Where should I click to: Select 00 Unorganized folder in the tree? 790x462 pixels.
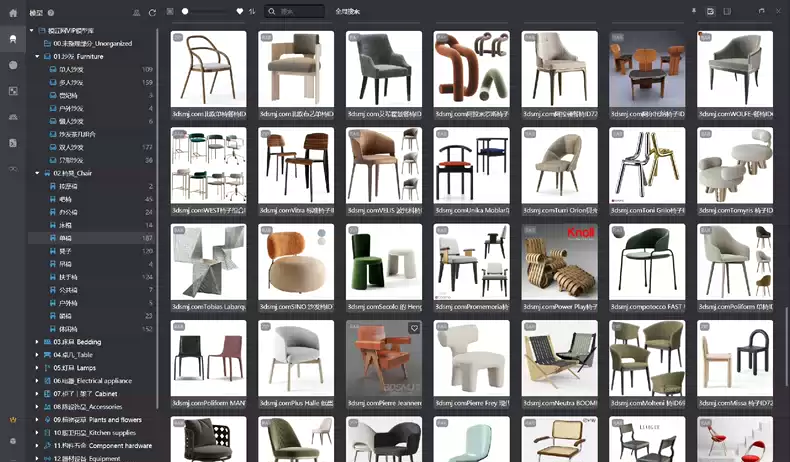(92, 43)
